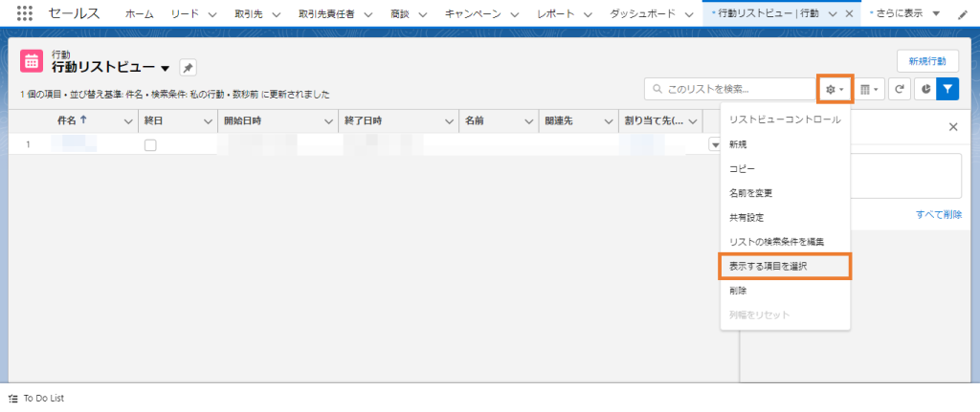Check the 終日 checkbox in row 1
The height and width of the screenshot is (412, 980).
[150, 145]
